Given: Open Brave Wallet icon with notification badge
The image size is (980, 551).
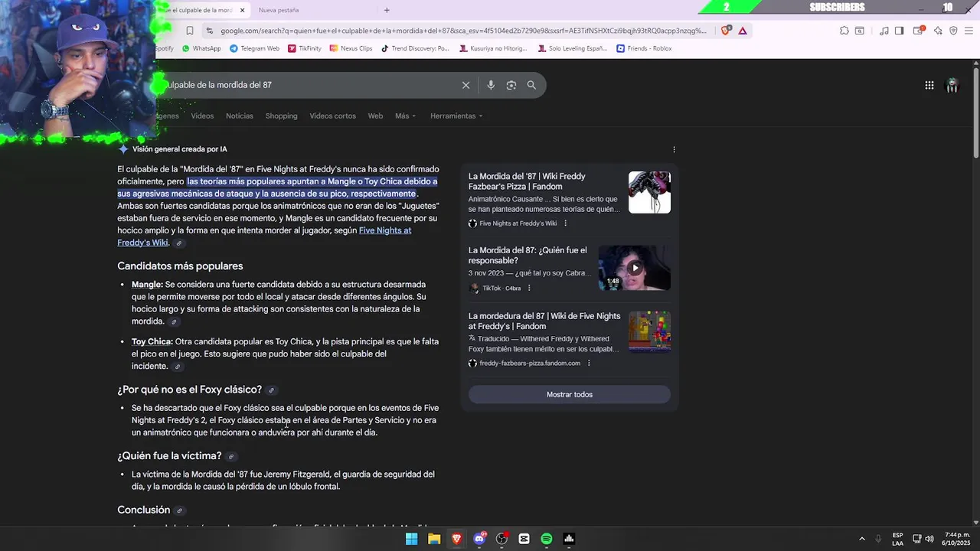Looking at the screenshot, I should point(918,31).
